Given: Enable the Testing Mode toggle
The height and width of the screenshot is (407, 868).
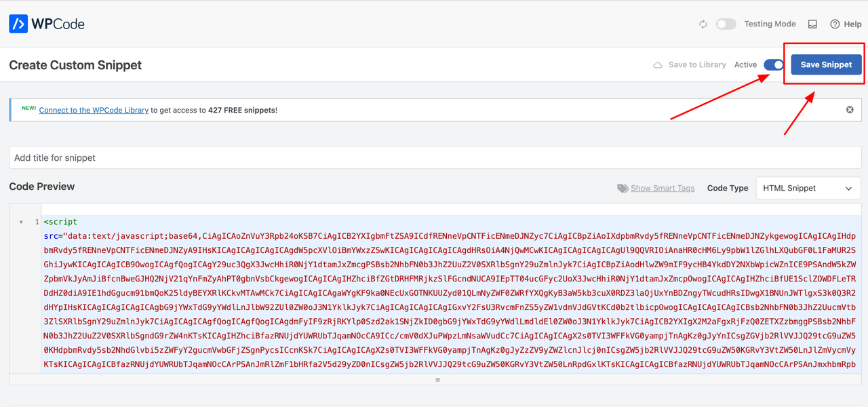Looking at the screenshot, I should click(726, 24).
